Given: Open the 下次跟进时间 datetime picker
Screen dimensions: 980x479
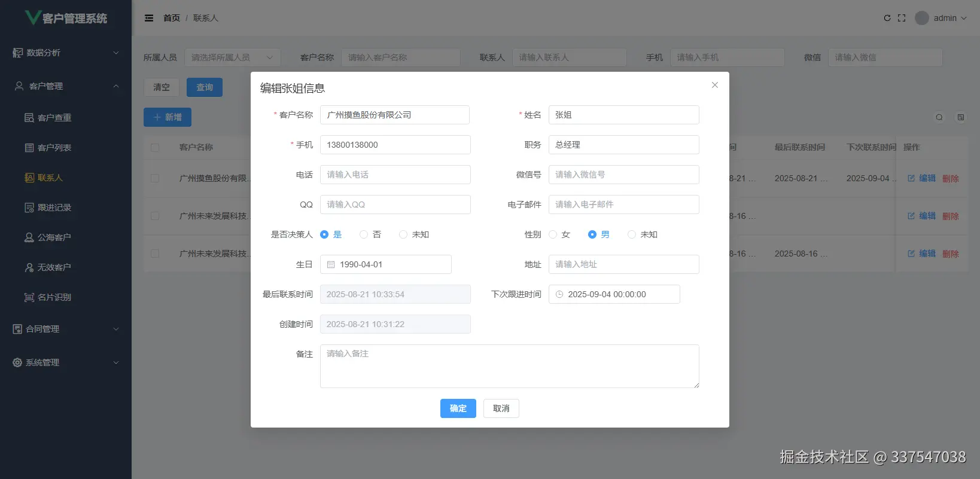Looking at the screenshot, I should click(x=614, y=294).
